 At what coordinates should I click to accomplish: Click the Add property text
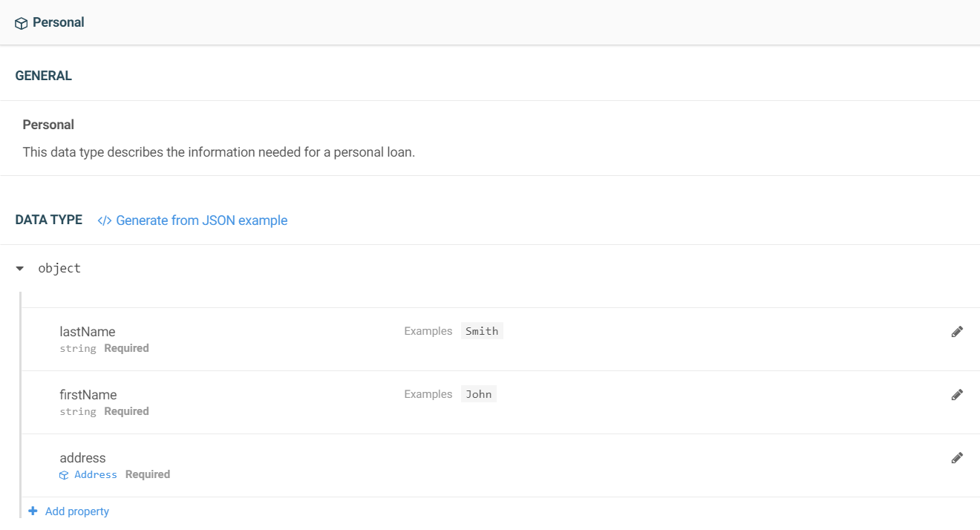pos(77,511)
